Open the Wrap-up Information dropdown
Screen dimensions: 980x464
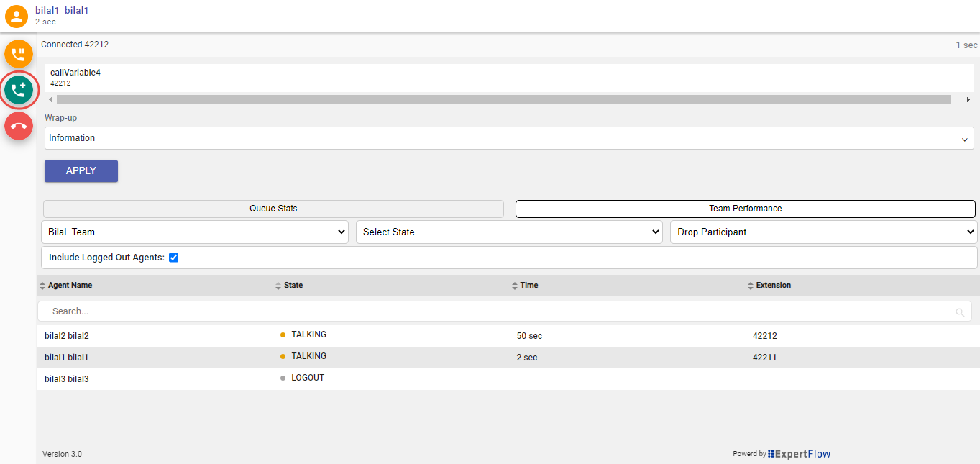pyautogui.click(x=508, y=138)
